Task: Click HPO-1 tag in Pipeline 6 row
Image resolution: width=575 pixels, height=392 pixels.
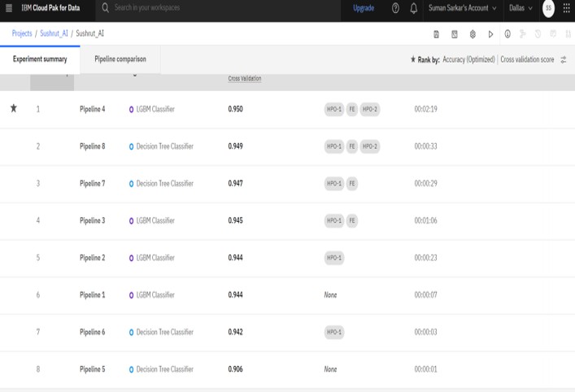Action: [x=334, y=333]
